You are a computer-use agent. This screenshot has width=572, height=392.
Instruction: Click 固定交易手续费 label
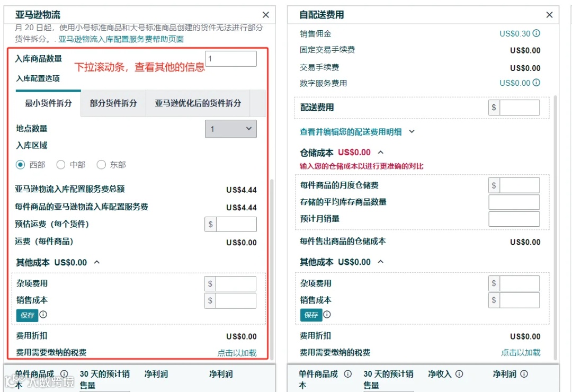327,50
